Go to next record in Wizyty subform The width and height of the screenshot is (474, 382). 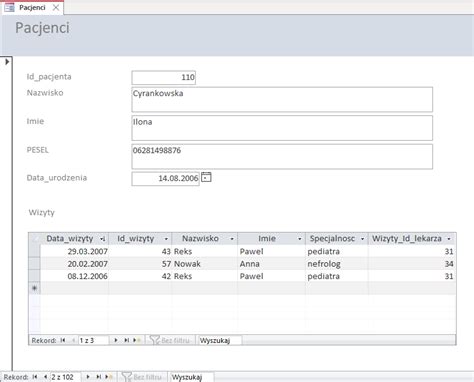pyautogui.click(x=116, y=340)
